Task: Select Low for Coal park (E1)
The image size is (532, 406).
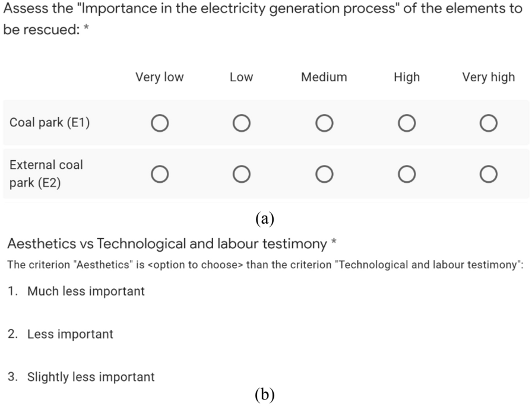Action: [x=241, y=123]
